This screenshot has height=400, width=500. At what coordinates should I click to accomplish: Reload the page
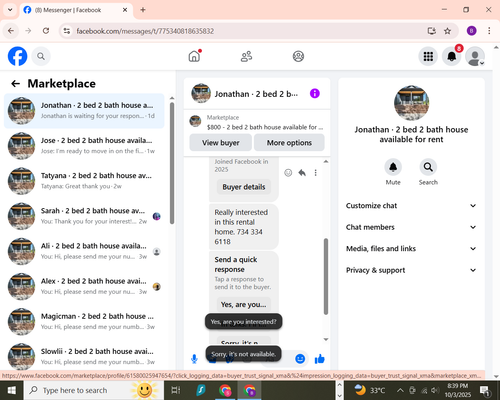click(x=46, y=31)
